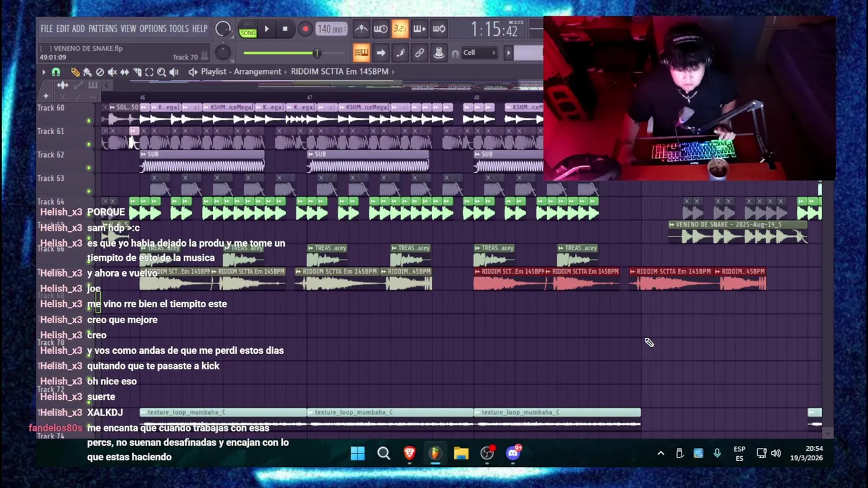Open File Explorer from taskbar
This screenshot has height=488, width=868.
pos(461,453)
